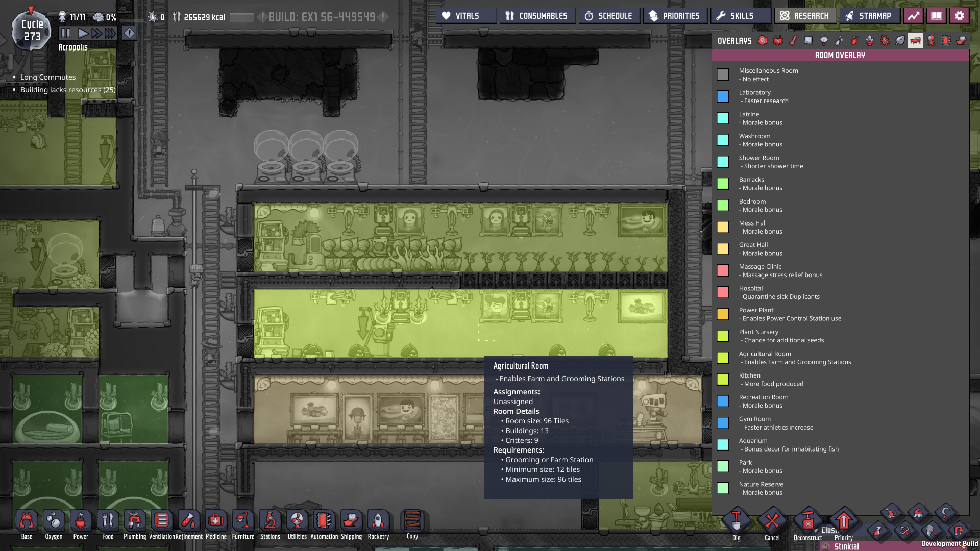The image size is (980, 551).
Task: Click the Long Commutes notification
Action: [48, 77]
